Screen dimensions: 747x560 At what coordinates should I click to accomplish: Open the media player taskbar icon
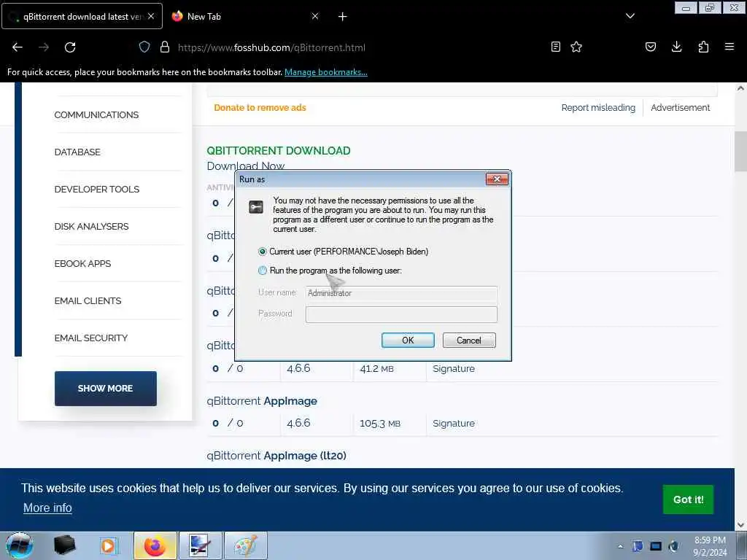pos(109,545)
